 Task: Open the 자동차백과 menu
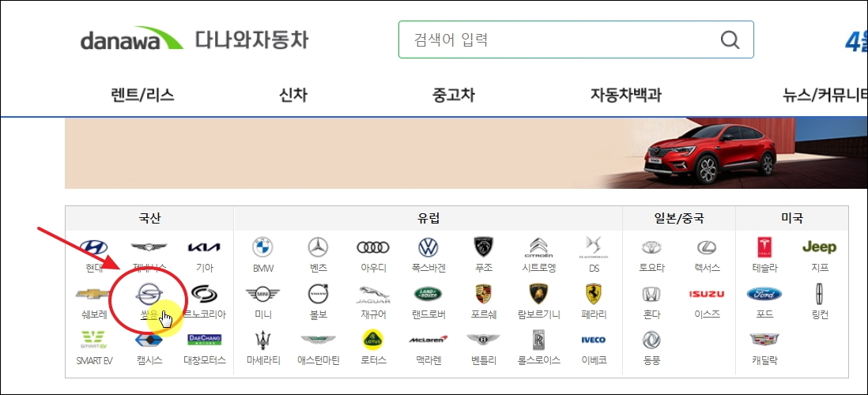coord(625,95)
